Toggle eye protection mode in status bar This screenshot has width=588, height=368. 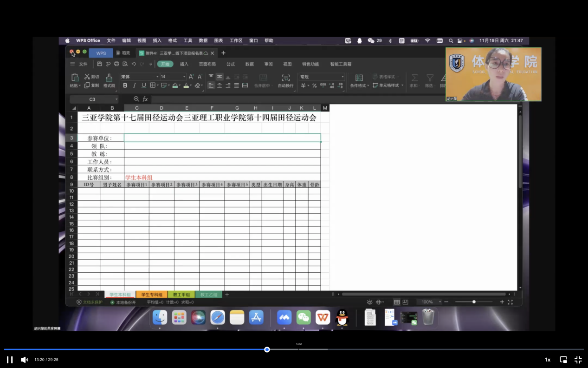(x=369, y=302)
